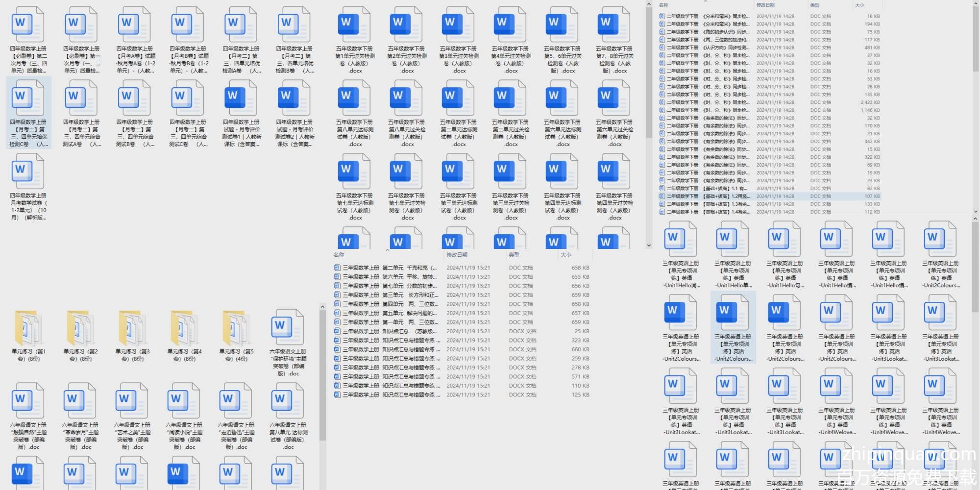The height and width of the screenshot is (490, 980).
Task: Open the 单元练习（第5套）(4份) folder
Action: pos(236,329)
